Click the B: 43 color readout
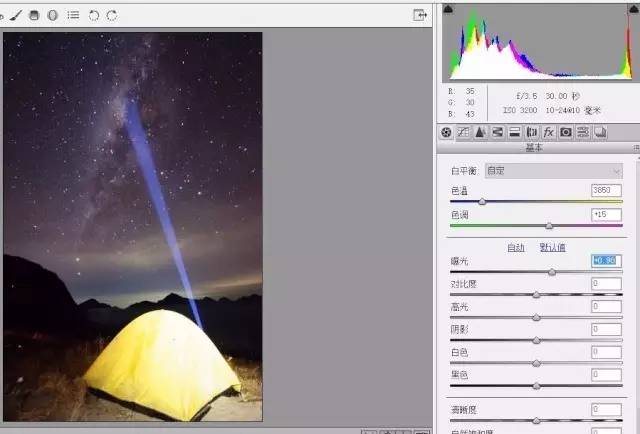Image resolution: width=640 pixels, height=434 pixels. 462,114
